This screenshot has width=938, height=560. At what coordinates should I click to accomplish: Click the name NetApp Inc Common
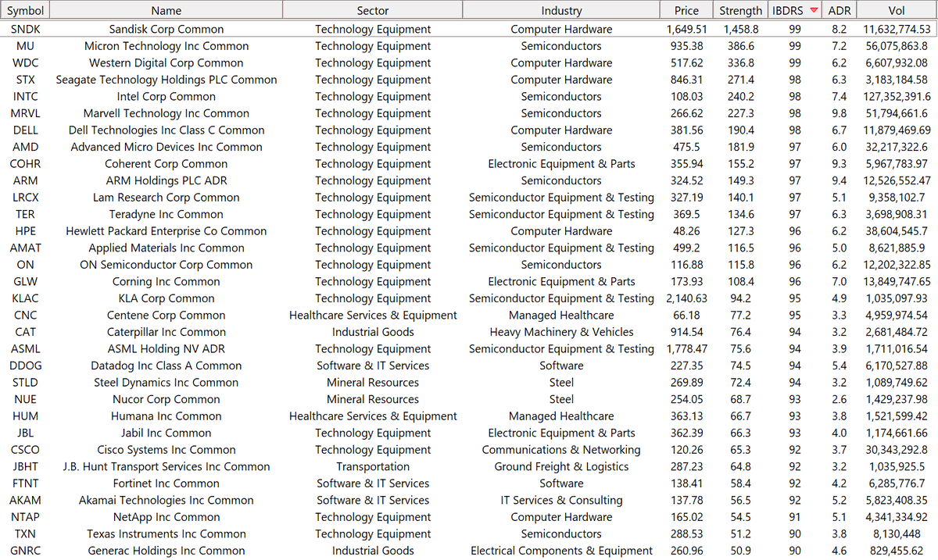(166, 517)
